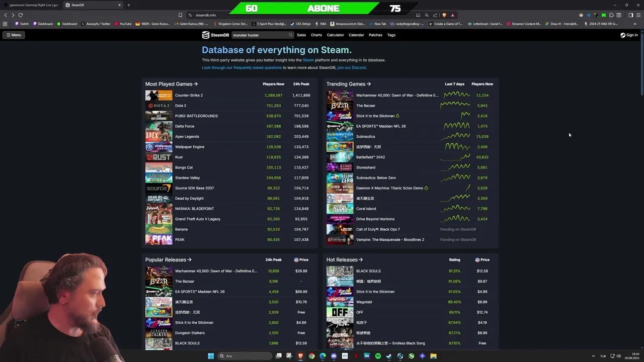Open the NBA bookmark
644x362 pixels.
(320, 24)
